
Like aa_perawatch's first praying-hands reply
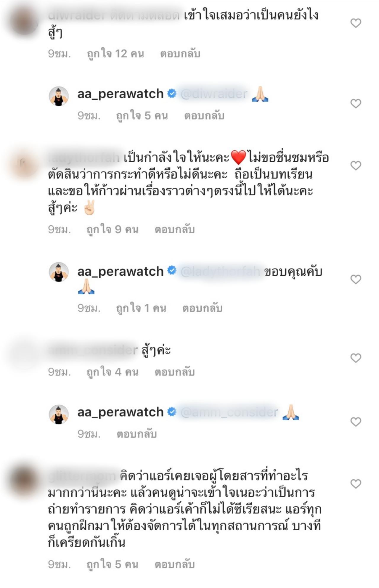click(x=356, y=103)
